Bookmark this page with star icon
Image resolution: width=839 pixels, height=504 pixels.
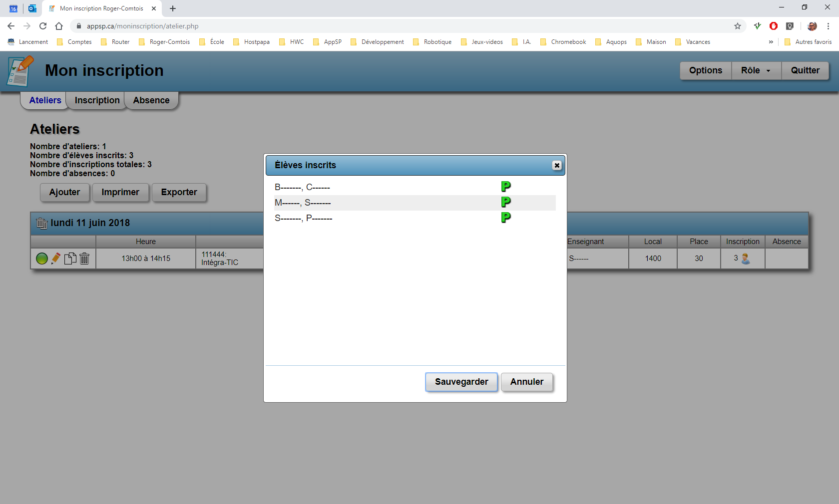pos(737,26)
